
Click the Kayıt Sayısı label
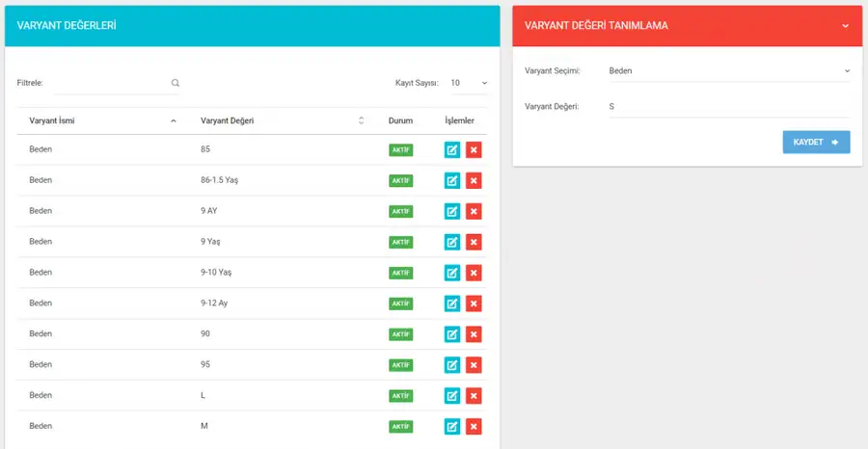(x=417, y=83)
